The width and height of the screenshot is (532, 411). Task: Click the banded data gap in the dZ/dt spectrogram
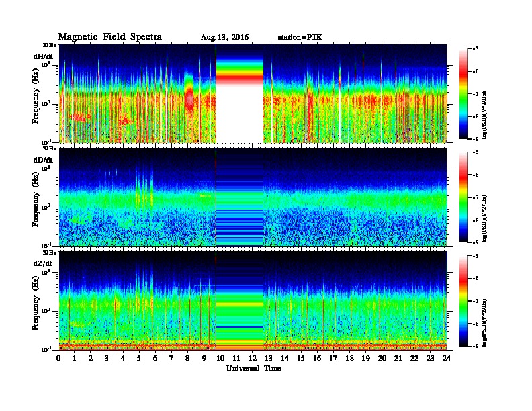tap(240, 301)
